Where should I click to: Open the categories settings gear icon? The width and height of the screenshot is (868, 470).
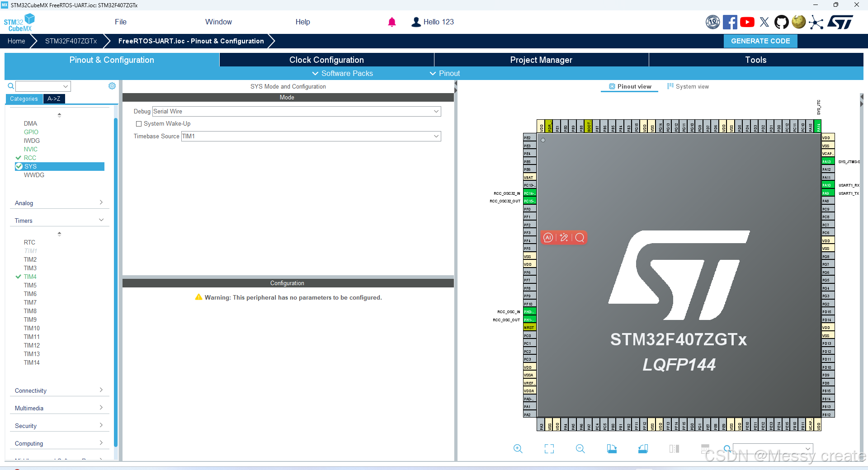(x=112, y=86)
